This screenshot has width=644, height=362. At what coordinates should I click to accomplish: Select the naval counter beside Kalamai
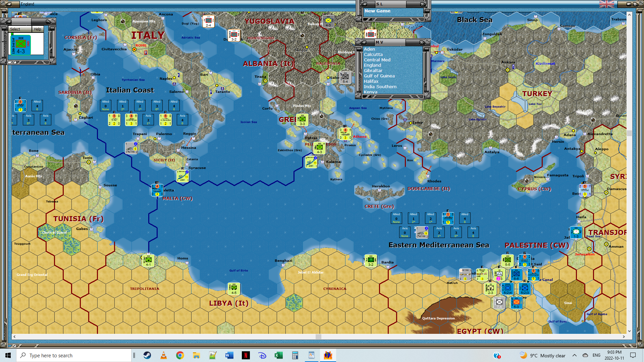(x=311, y=162)
